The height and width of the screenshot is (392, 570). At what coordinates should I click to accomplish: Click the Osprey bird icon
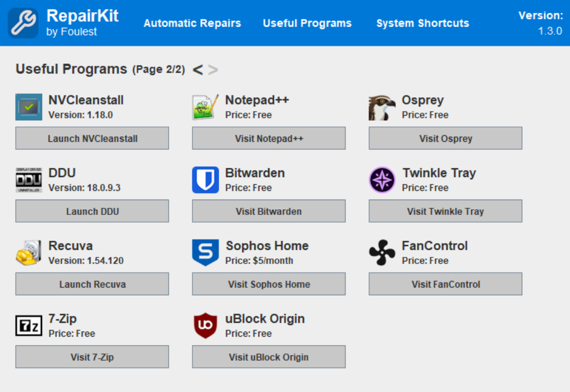[x=382, y=107]
